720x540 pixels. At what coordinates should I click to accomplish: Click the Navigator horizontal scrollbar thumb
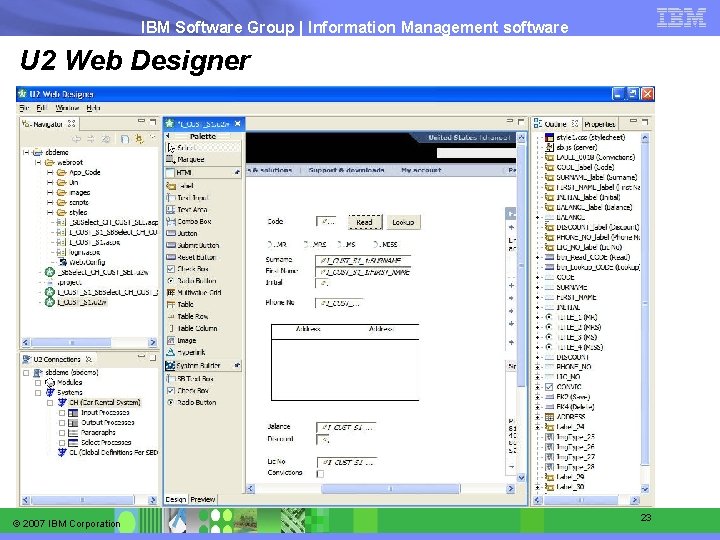[x=71, y=343]
